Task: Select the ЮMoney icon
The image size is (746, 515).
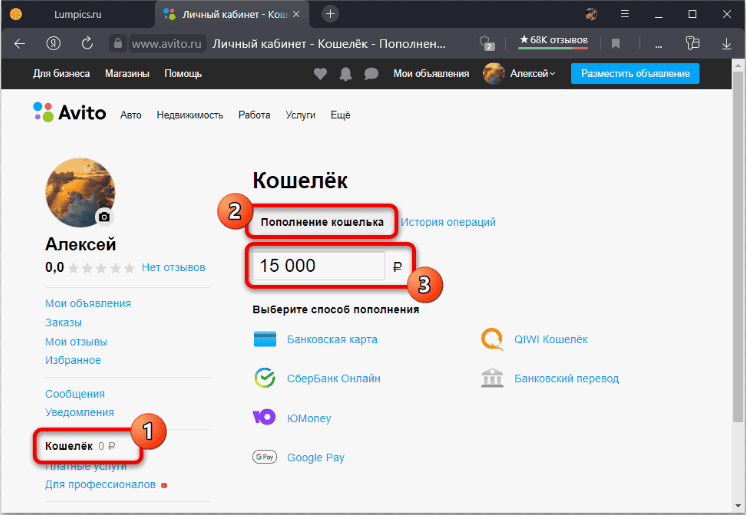Action: pyautogui.click(x=264, y=417)
